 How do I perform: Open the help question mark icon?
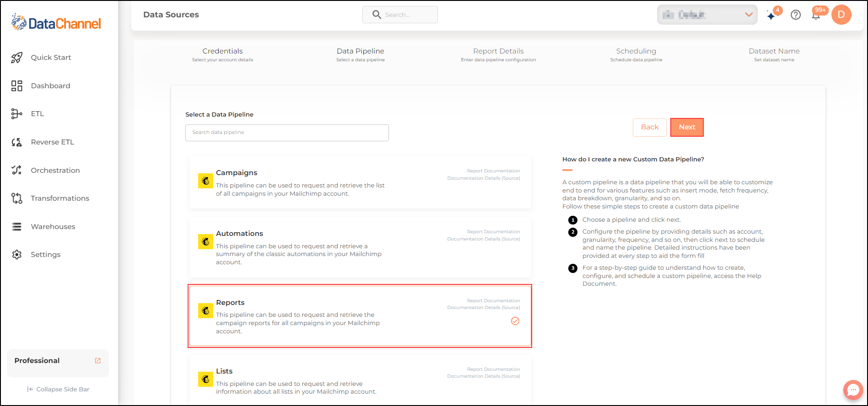(x=796, y=15)
